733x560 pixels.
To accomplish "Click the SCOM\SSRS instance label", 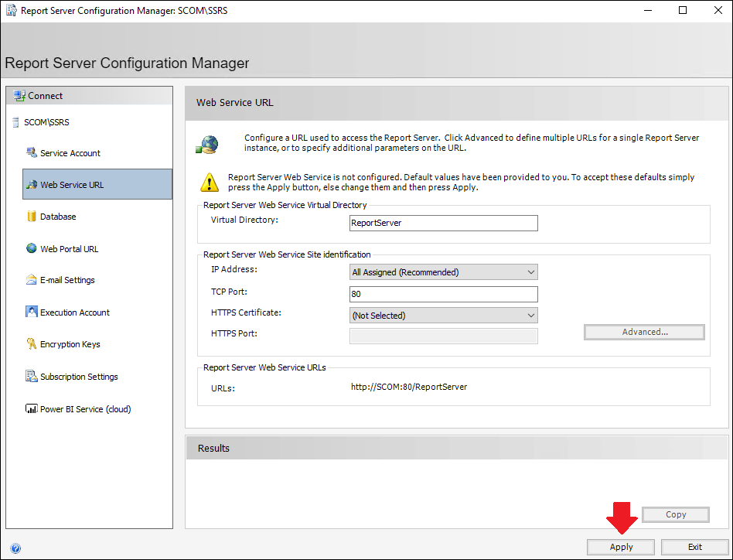I will [x=46, y=122].
